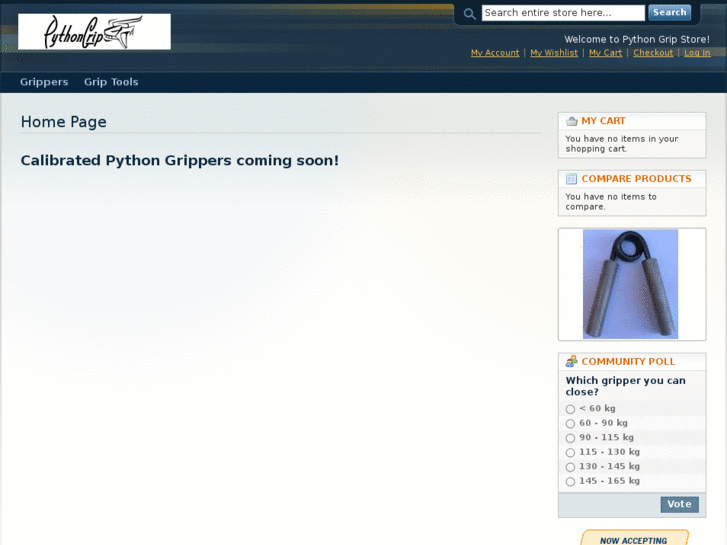Click "You have no items to compare." text
727x545 pixels.
pos(611,202)
